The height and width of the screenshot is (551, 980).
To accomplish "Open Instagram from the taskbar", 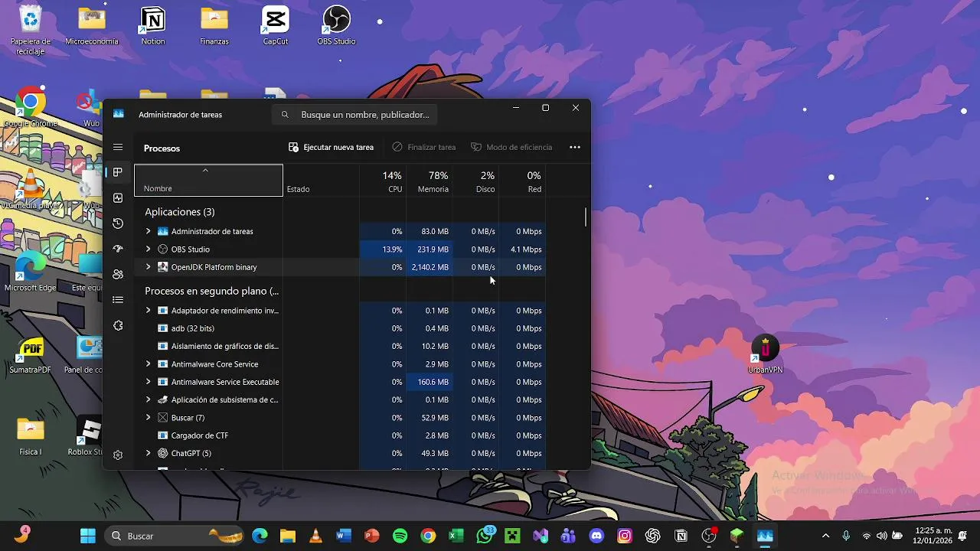I will tap(625, 536).
